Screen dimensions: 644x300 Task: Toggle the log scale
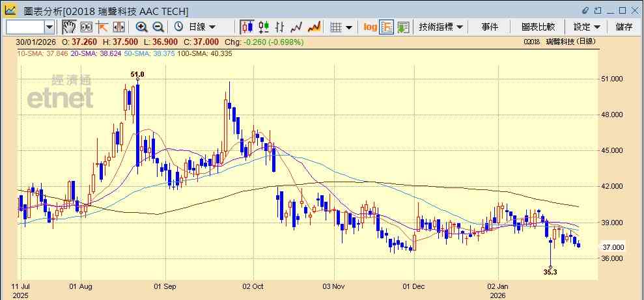tap(370, 27)
